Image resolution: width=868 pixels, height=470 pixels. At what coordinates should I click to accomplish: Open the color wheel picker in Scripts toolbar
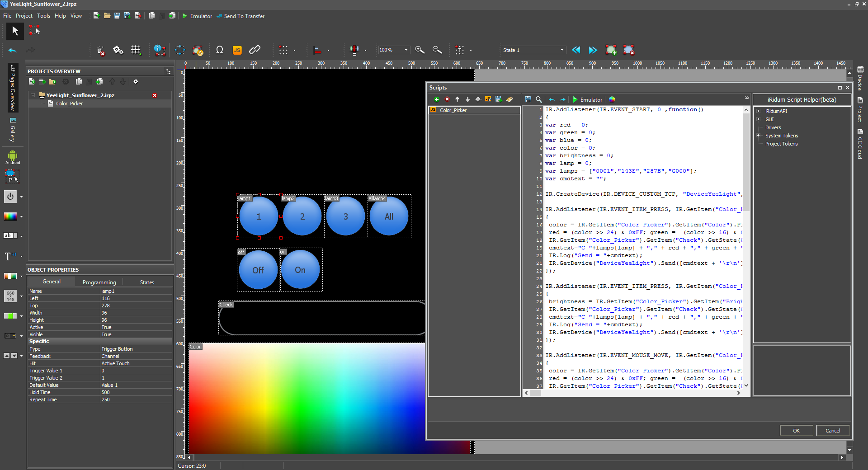(612, 99)
